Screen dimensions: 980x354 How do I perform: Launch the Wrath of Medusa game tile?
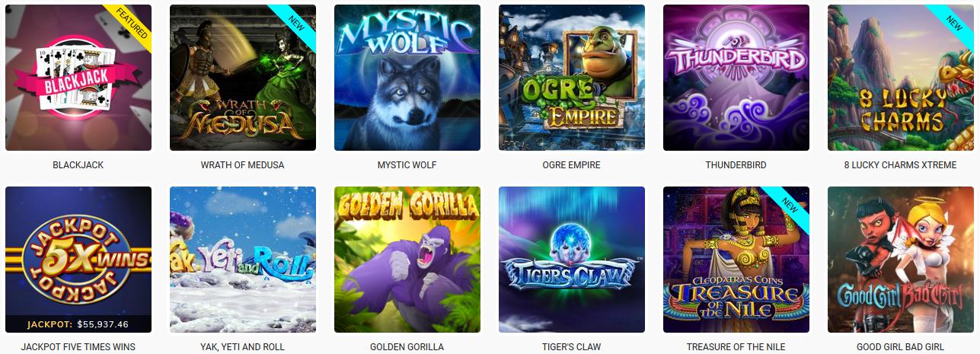tap(243, 78)
